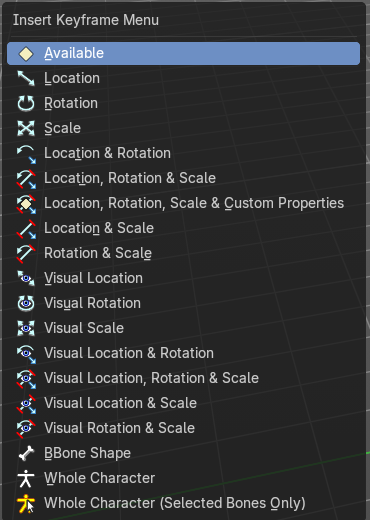Click the BBone Shape bone icon
This screenshot has height=520, width=370.
tap(26, 453)
